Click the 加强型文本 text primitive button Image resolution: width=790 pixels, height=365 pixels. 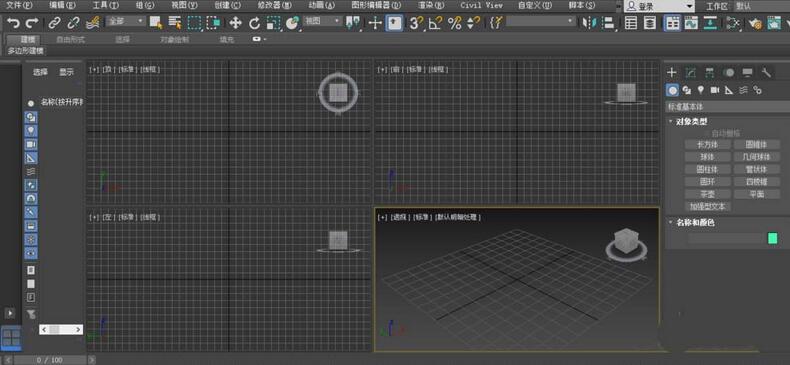tap(707, 206)
